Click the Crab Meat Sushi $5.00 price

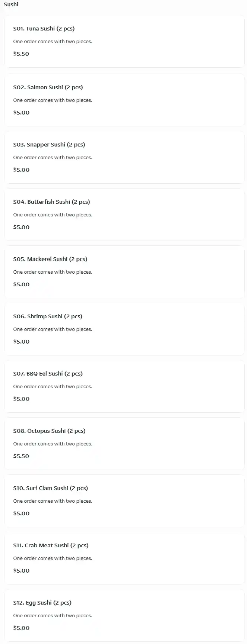coord(21,571)
